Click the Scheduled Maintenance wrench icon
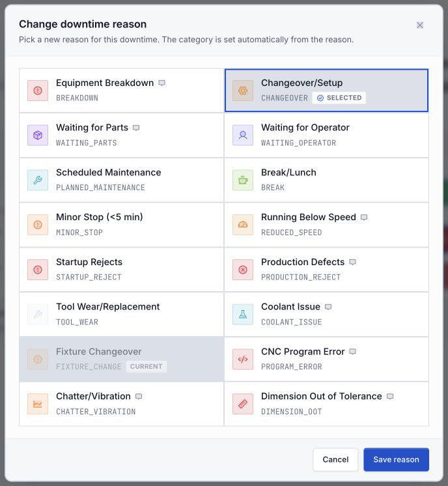 point(38,180)
